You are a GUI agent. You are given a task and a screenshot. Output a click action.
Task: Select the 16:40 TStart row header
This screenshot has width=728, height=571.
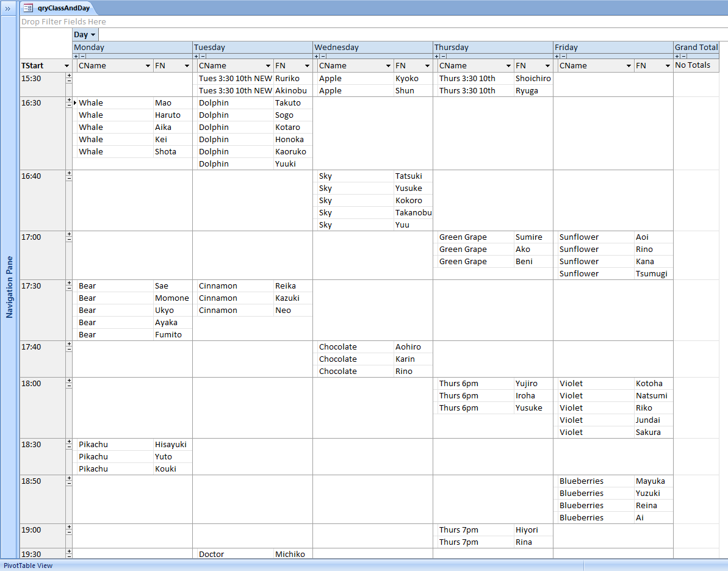point(43,201)
